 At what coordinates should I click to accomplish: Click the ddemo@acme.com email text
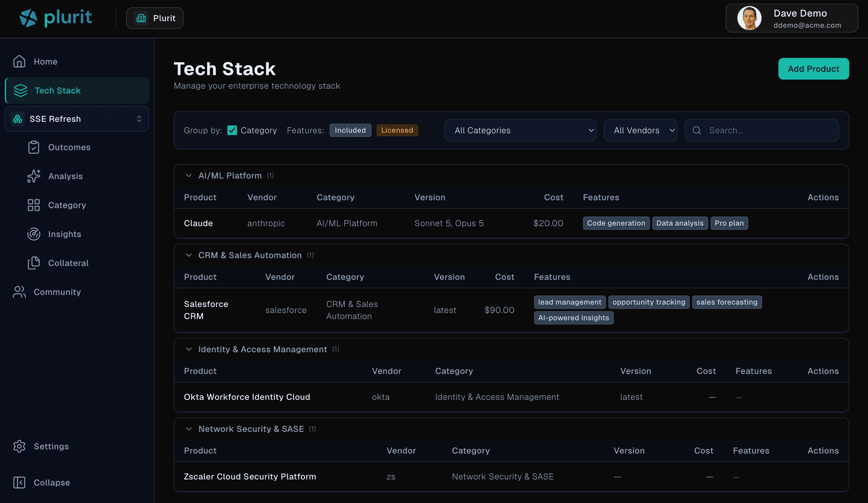[x=807, y=25]
